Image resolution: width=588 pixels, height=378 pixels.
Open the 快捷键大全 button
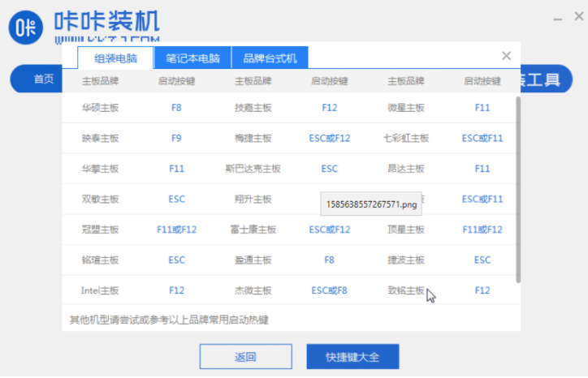tap(352, 357)
